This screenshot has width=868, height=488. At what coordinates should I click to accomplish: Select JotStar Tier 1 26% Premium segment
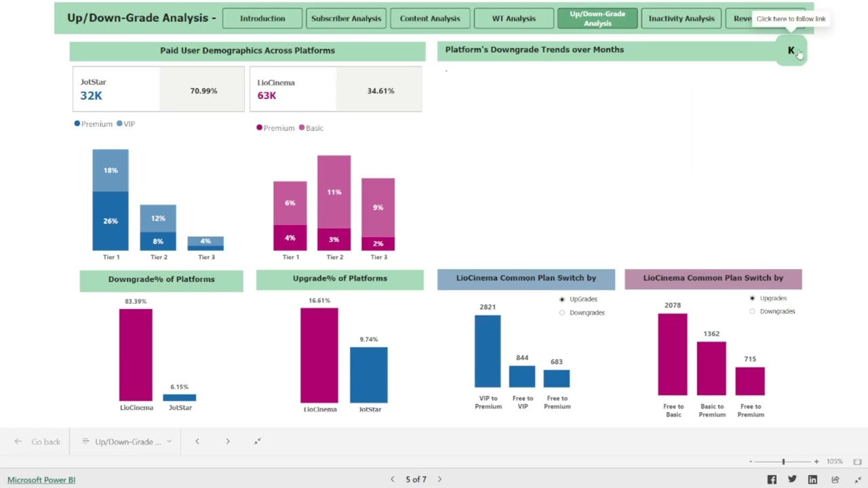pyautogui.click(x=111, y=221)
